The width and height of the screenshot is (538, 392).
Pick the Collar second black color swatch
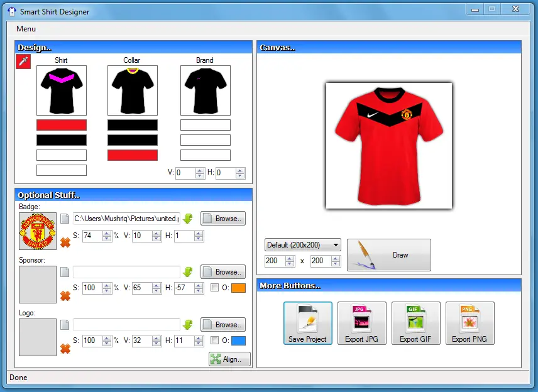tap(133, 140)
